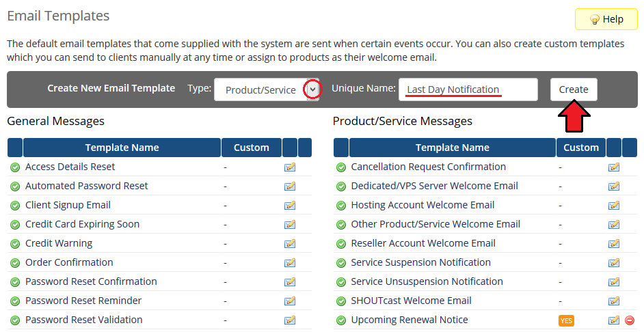644x332 pixels.
Task: Click edit icon for Reseller Account Welcome Email
Action: click(614, 244)
